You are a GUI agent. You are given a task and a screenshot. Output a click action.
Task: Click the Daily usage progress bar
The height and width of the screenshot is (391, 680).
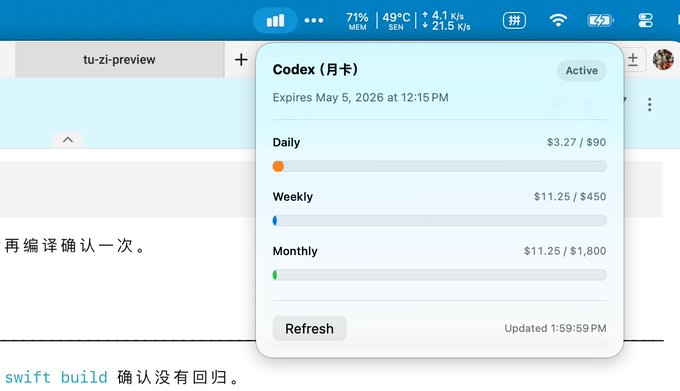pyautogui.click(x=439, y=166)
